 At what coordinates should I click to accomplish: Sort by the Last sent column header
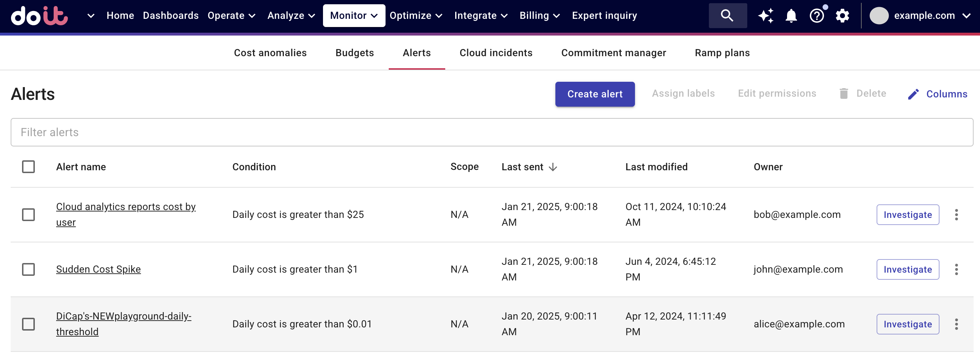(523, 167)
